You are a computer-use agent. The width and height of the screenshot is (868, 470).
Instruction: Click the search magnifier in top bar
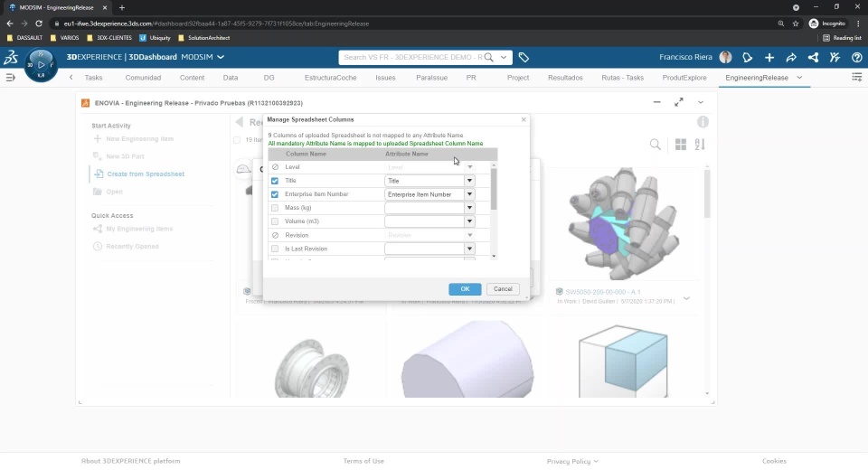click(489, 58)
